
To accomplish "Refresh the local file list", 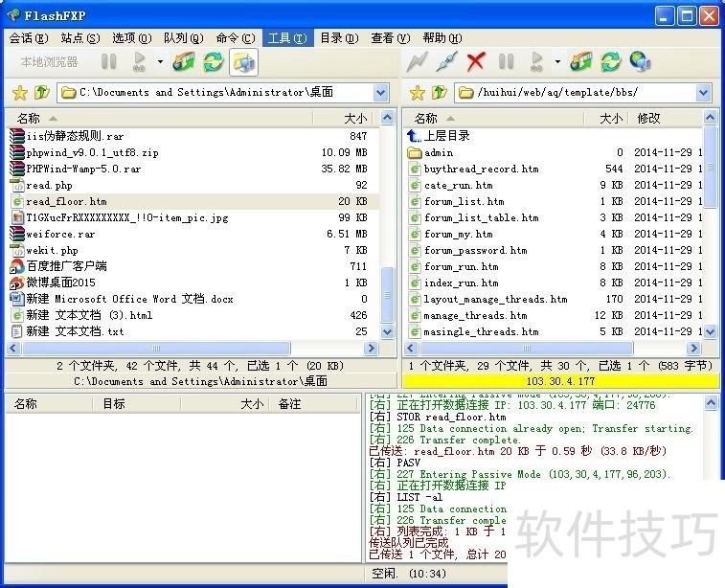I will pyautogui.click(x=213, y=62).
